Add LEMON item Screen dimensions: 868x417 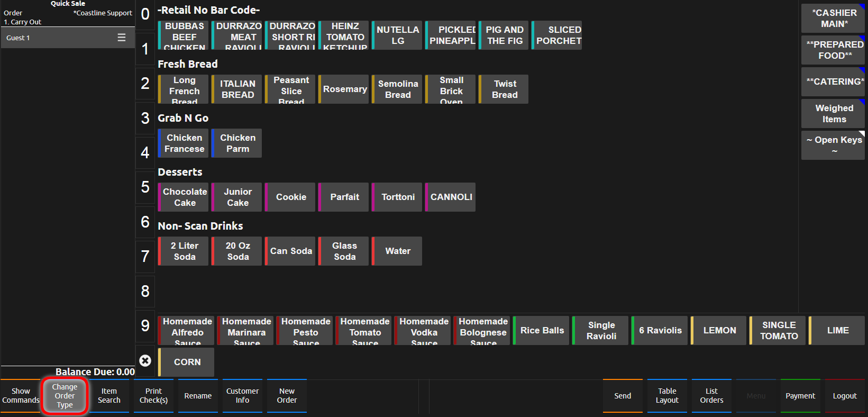point(719,330)
